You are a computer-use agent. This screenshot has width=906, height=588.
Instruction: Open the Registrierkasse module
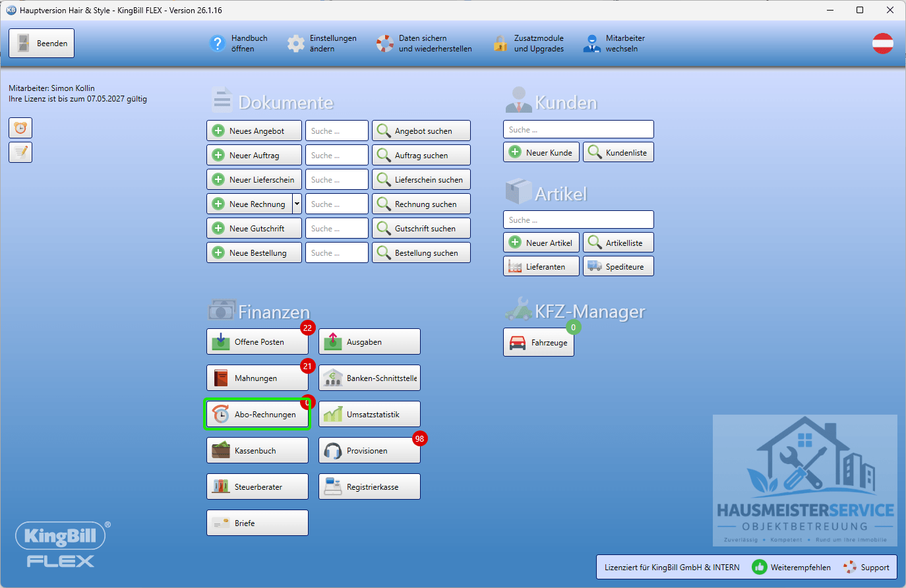[x=369, y=487]
